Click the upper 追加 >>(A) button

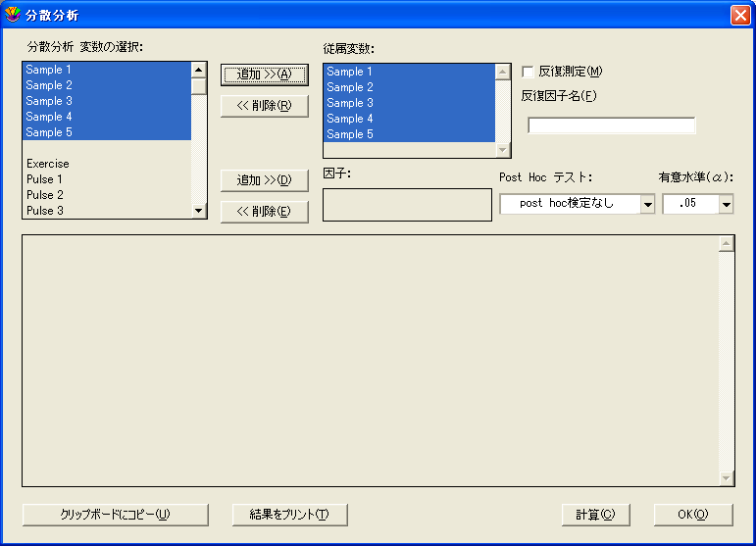point(264,74)
